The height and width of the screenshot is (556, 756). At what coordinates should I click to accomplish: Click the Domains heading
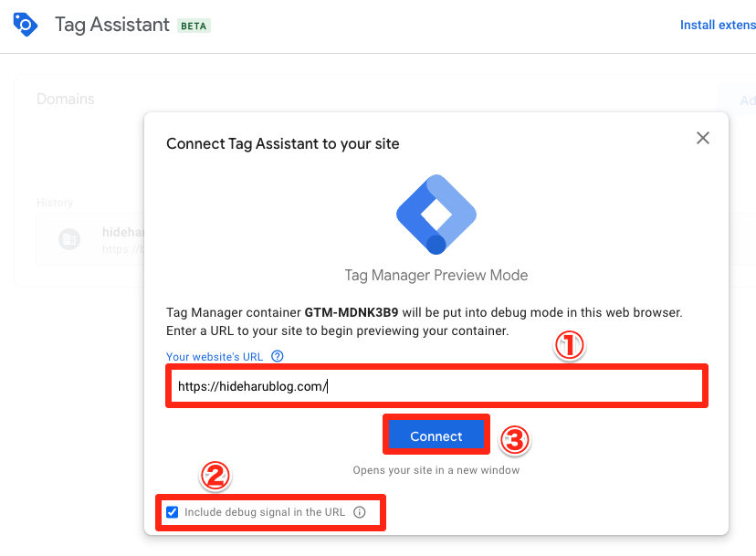click(x=66, y=99)
